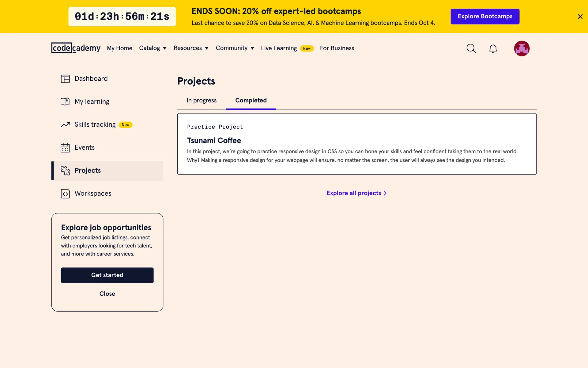Select the Completed tab
Screen dimensions: 588x368
coord(251,101)
